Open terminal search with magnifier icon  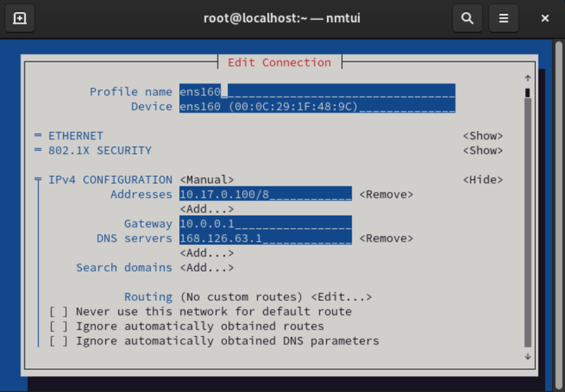(x=467, y=18)
